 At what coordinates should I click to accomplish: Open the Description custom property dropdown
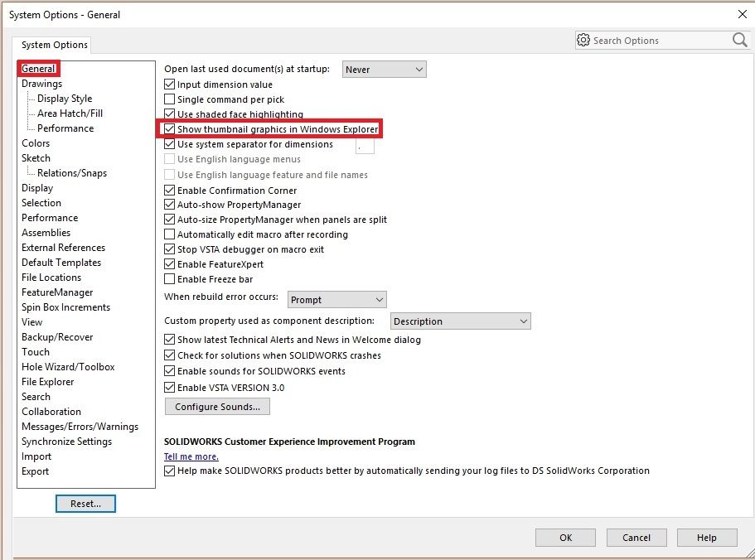(459, 321)
